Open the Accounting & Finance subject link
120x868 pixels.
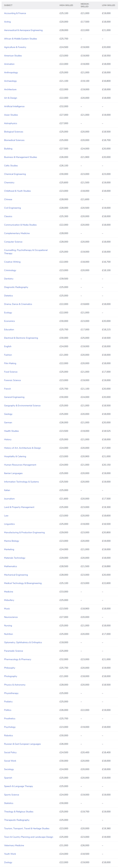pos(15,13)
